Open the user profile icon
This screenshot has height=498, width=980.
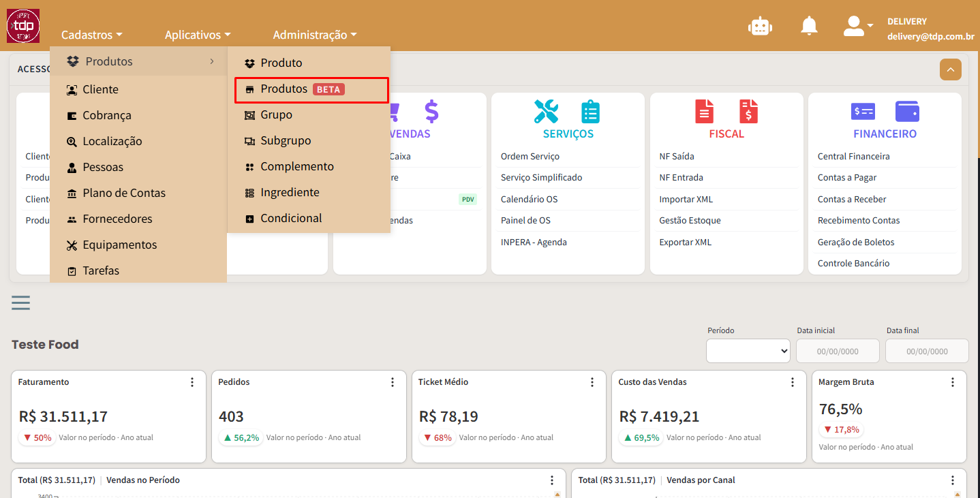click(x=853, y=26)
